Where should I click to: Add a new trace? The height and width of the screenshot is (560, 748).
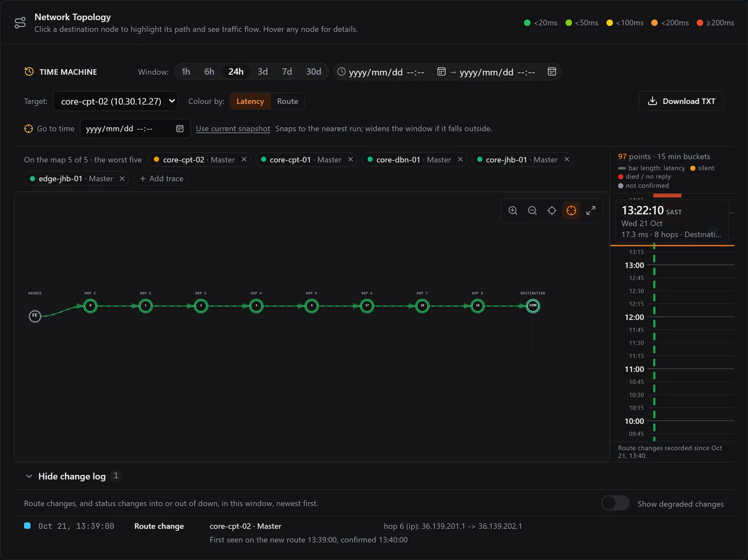[x=162, y=179]
